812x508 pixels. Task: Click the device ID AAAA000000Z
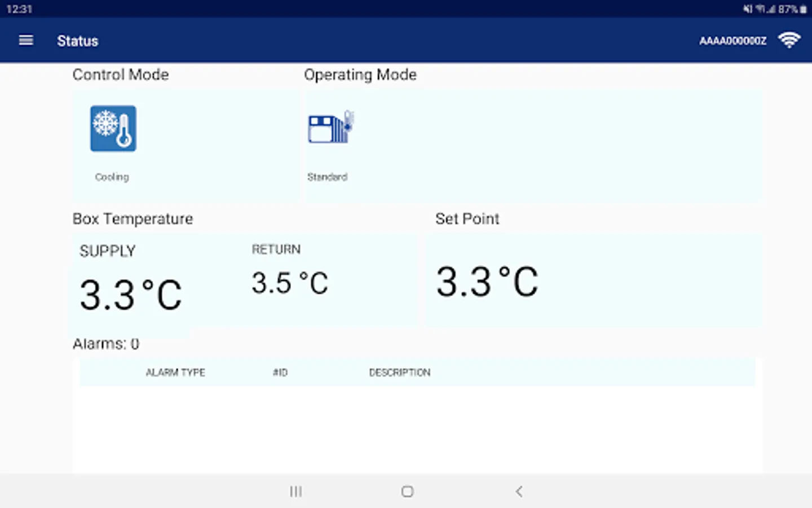point(732,41)
